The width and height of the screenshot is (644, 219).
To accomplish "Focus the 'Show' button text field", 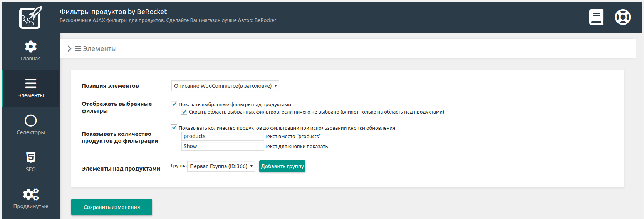I will point(222,147).
